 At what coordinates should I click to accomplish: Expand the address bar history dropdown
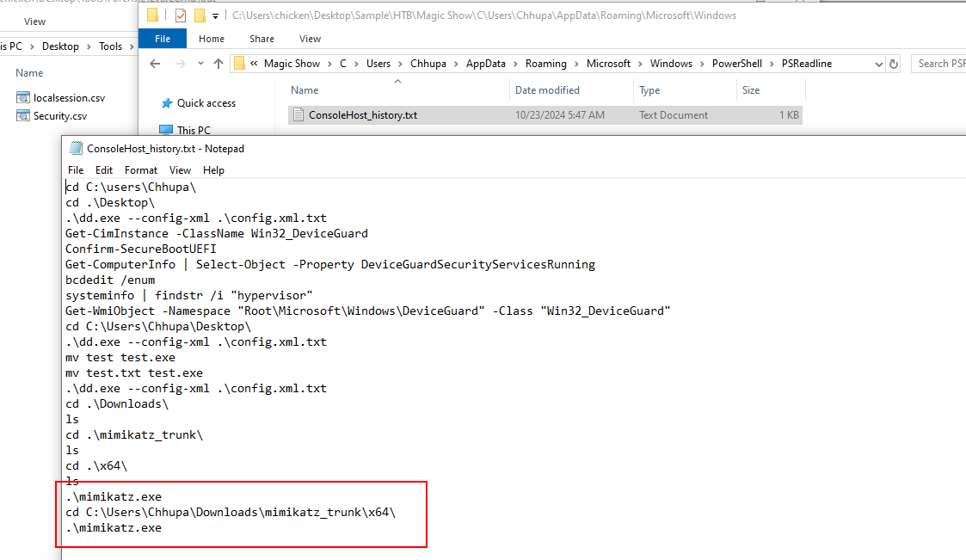pos(878,64)
